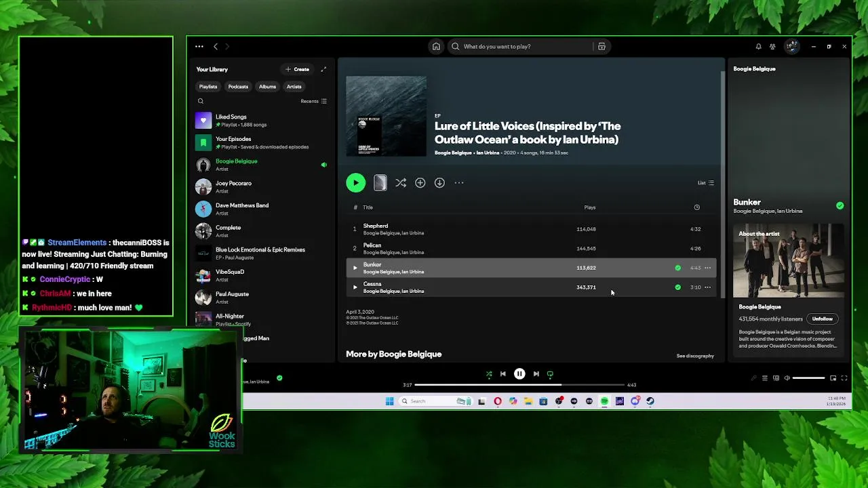Skip to the previous track
868x488 pixels.
503,374
